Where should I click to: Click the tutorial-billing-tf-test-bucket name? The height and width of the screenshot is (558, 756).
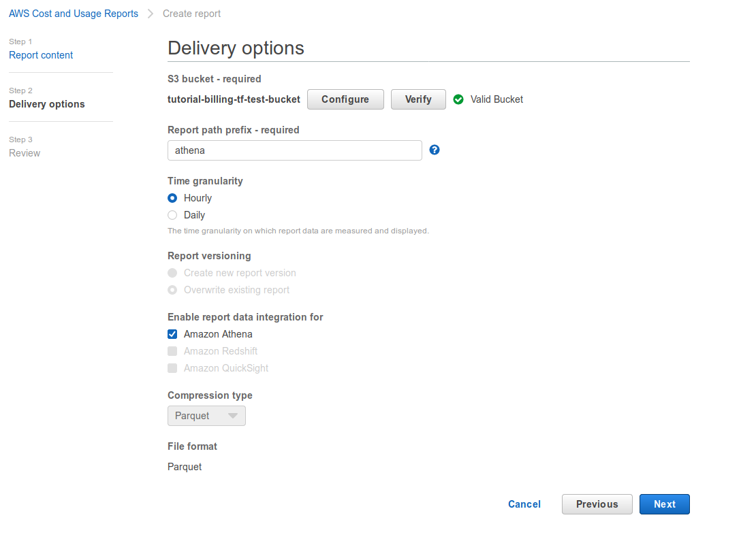point(234,99)
